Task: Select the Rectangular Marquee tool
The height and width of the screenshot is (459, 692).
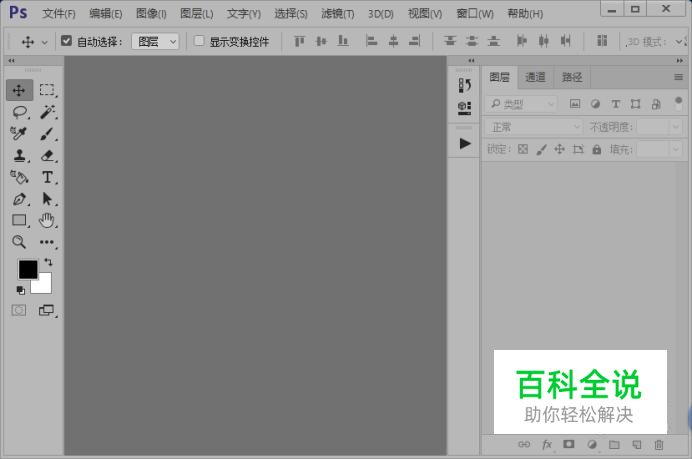Action: [x=47, y=90]
